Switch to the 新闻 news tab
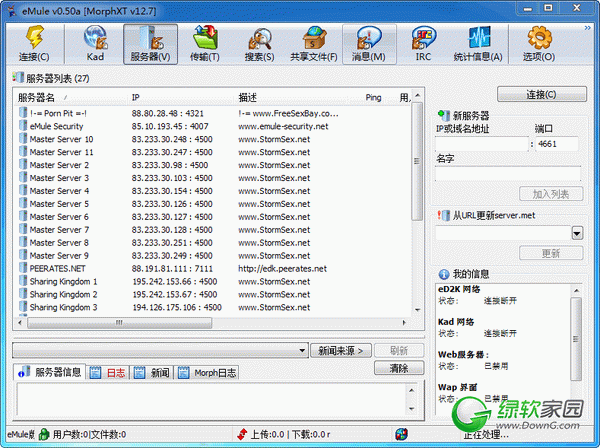This screenshot has height=448, width=600. tap(152, 372)
